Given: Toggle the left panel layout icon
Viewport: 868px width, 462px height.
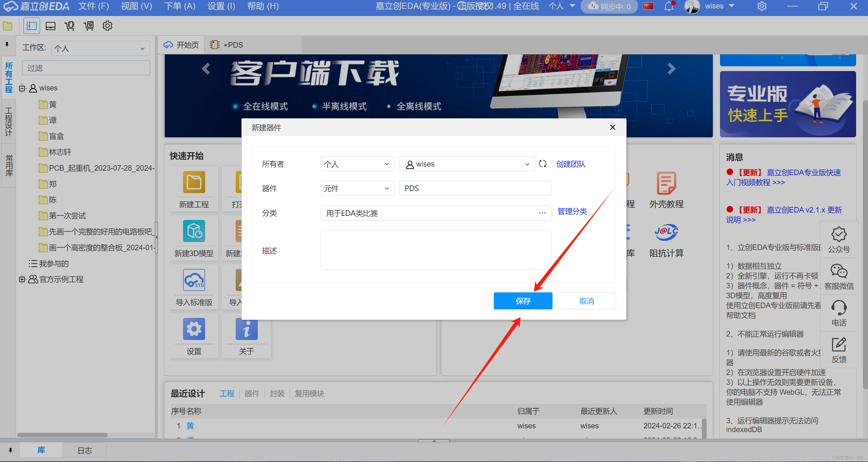Looking at the screenshot, I should (32, 26).
